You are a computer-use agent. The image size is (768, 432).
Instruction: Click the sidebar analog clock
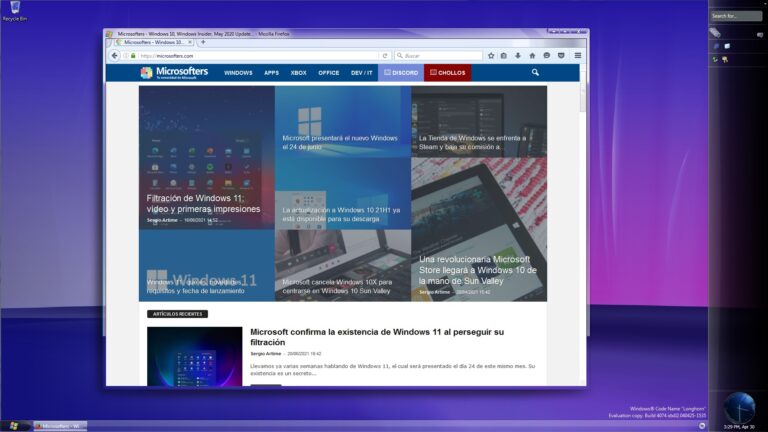point(739,408)
